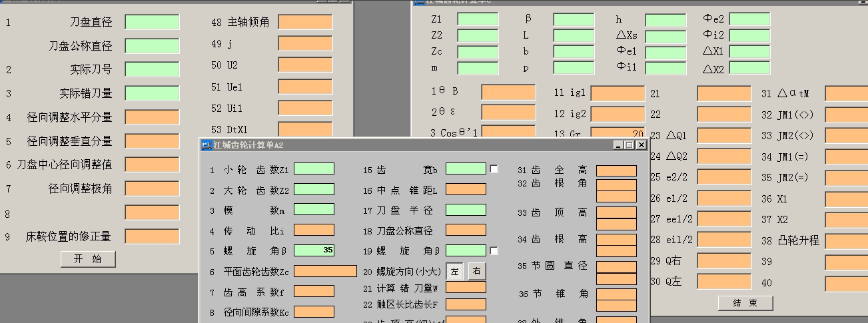This screenshot has height=323, width=868.
Task: Click the 齿高系数f field
Action: click(x=314, y=291)
